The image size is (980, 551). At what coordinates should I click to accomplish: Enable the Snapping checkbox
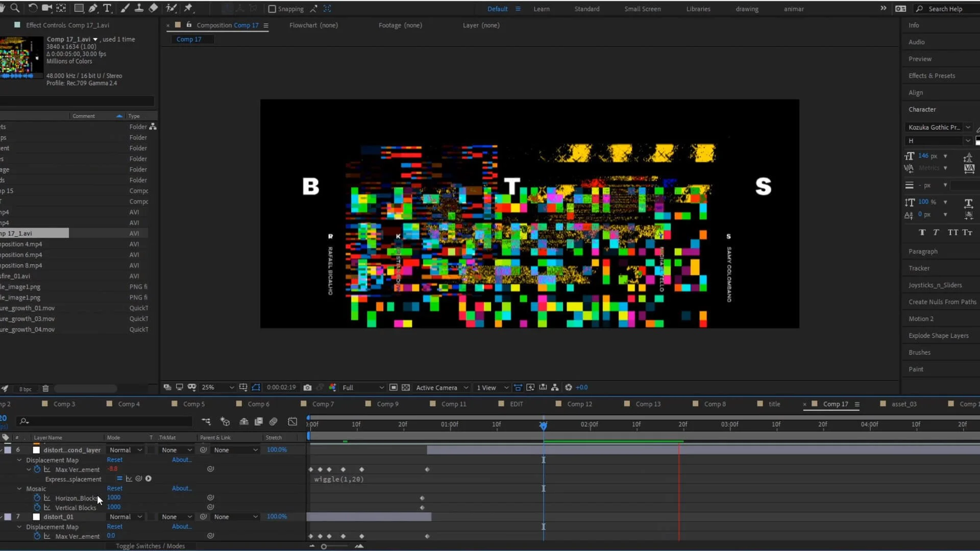pyautogui.click(x=272, y=9)
